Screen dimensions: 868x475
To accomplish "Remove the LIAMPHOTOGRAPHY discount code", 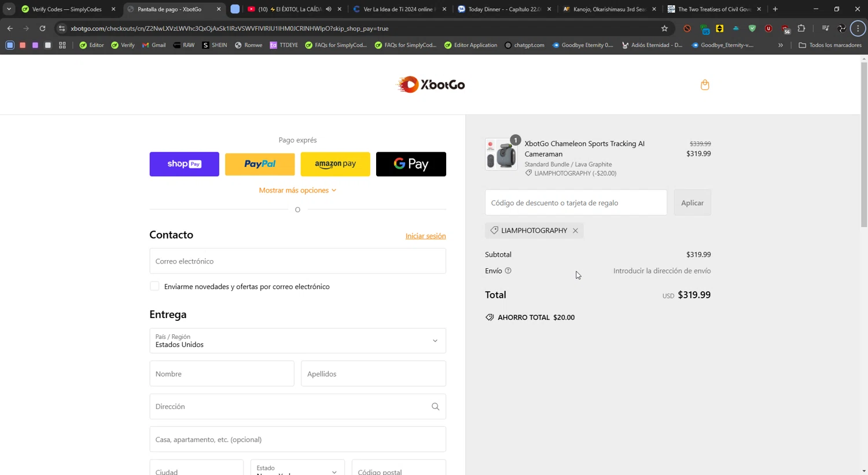I will (575, 231).
